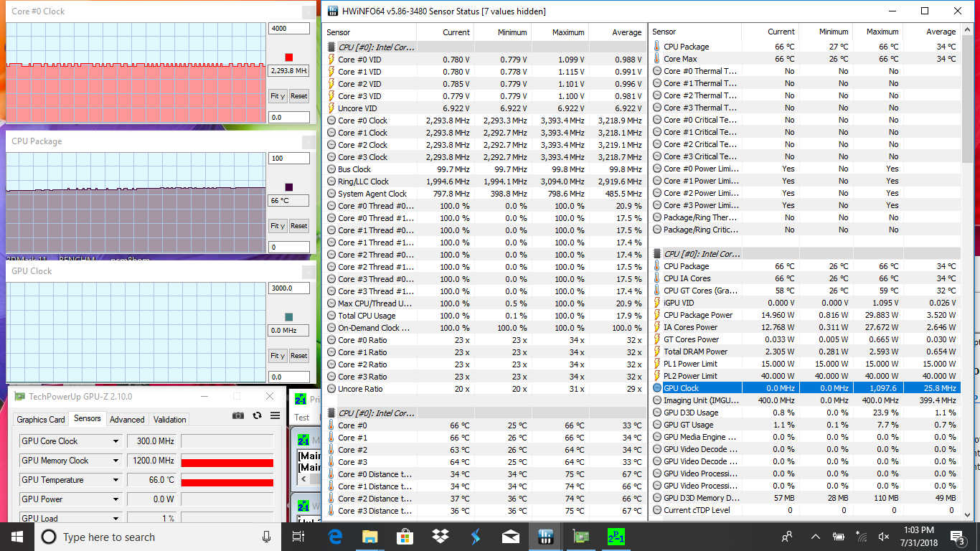This screenshot has height=551, width=980.
Task: Open the Action Center notifications icon
Action: [x=957, y=537]
